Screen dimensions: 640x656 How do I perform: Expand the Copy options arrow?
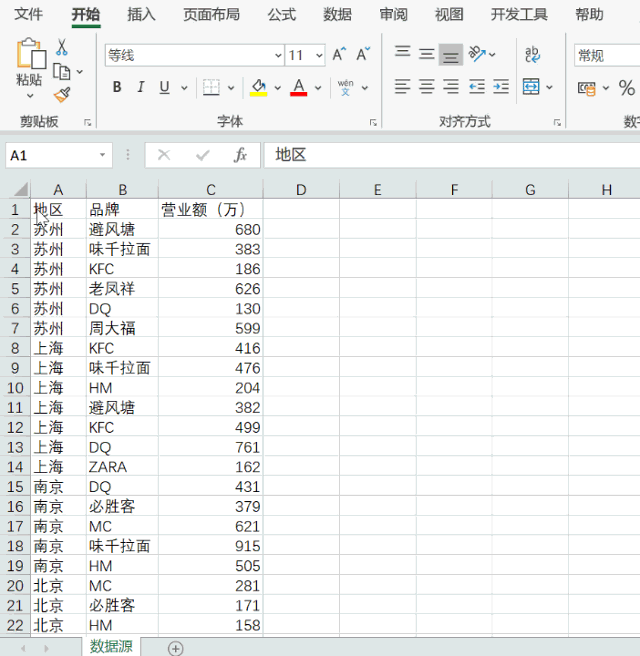[x=79, y=72]
